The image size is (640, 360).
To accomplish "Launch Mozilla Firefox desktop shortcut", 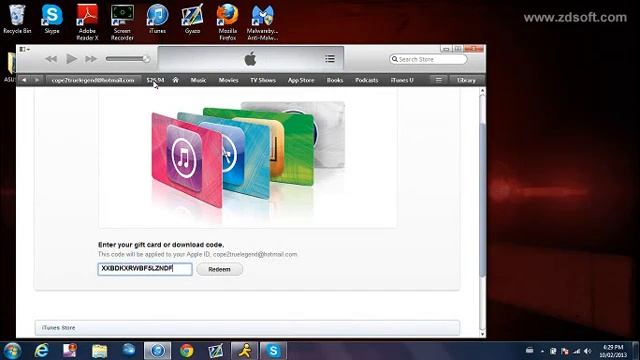I will [227, 22].
